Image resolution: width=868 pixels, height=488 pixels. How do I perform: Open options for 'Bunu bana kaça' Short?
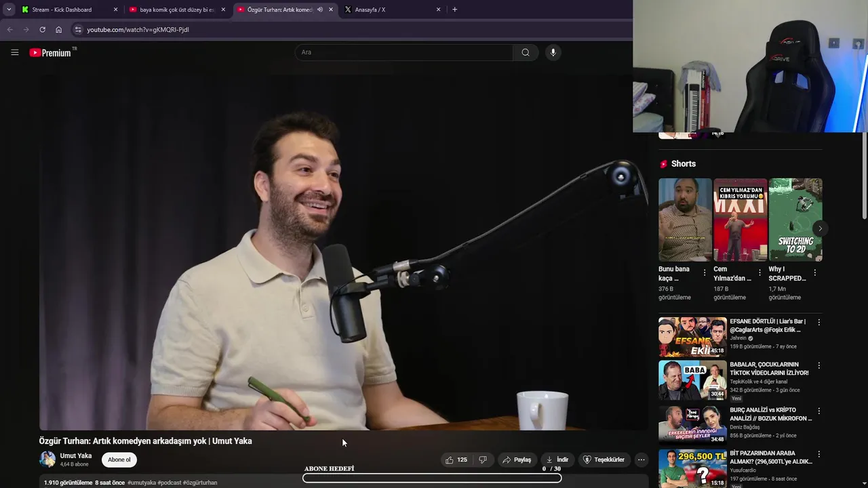(x=705, y=272)
